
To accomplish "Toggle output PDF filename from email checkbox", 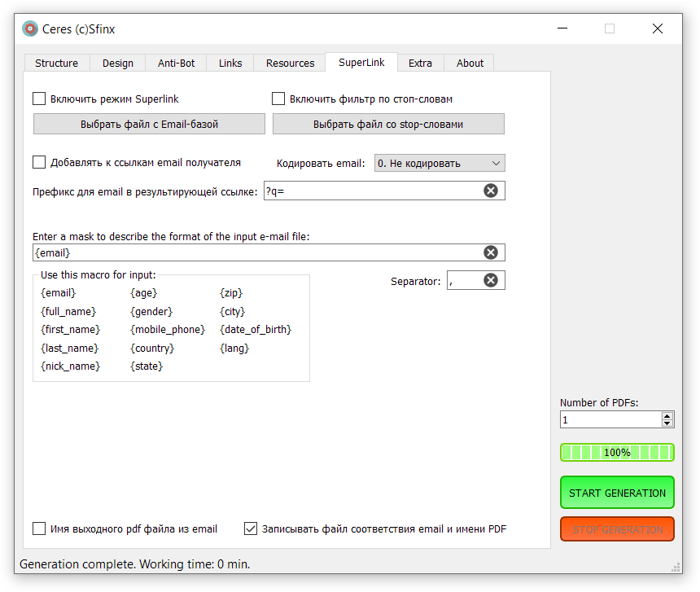I will [39, 528].
